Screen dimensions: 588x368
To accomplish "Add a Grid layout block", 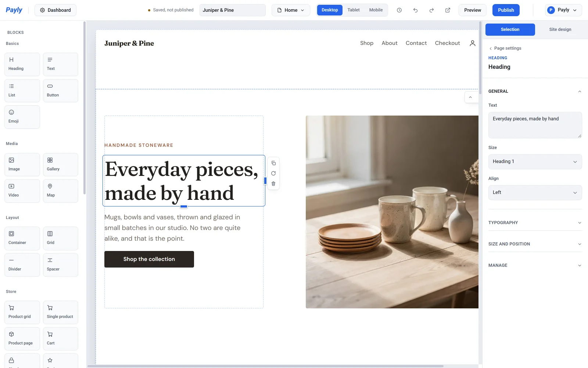I will pyautogui.click(x=60, y=238).
